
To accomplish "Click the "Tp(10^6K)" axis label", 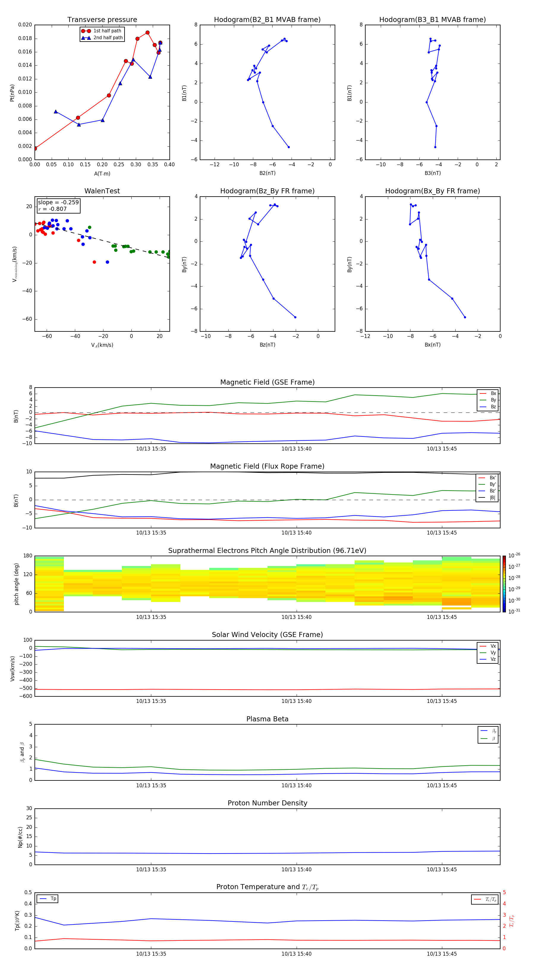I will [17, 921].
